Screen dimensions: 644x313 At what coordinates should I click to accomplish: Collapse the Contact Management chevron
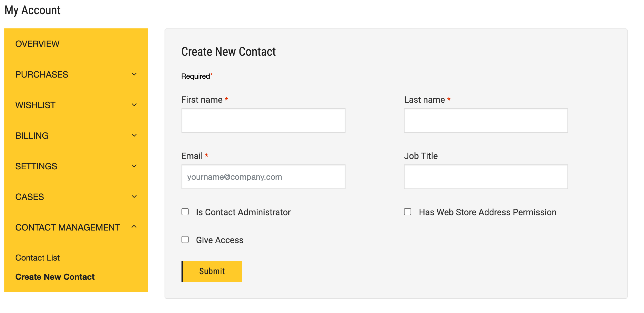pyautogui.click(x=134, y=227)
